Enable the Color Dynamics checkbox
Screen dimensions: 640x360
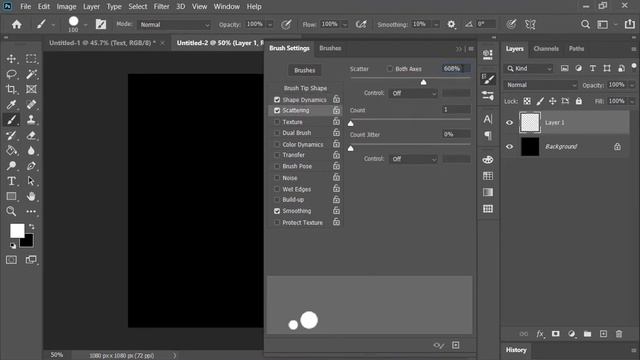coord(277,144)
